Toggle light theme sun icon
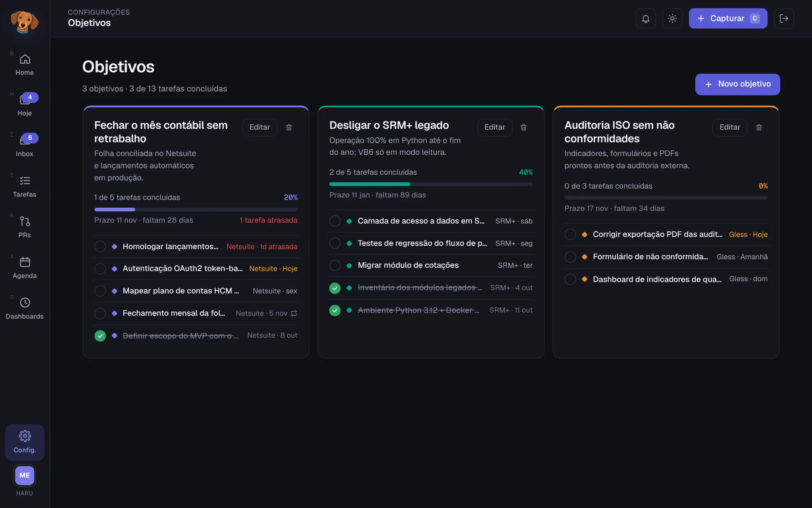 click(x=672, y=19)
